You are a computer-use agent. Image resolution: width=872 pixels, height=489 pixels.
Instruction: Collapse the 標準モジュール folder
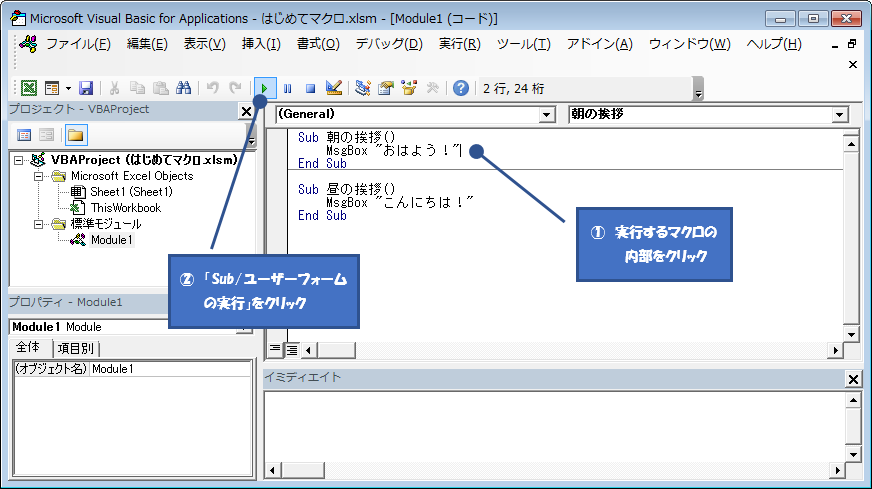38,224
